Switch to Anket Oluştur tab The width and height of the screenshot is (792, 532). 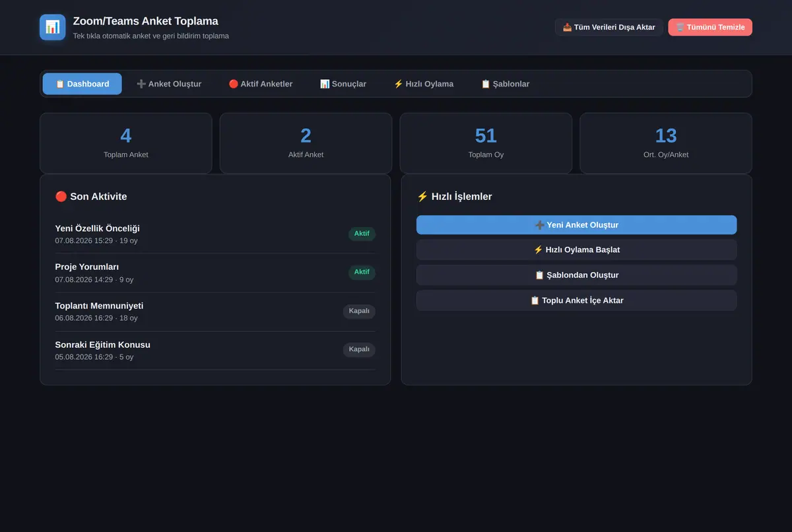click(169, 84)
